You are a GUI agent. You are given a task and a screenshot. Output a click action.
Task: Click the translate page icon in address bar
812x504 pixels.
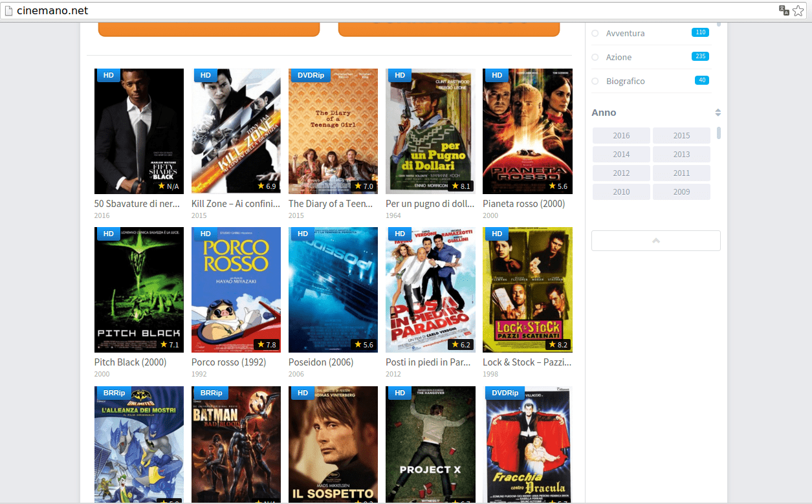point(784,10)
